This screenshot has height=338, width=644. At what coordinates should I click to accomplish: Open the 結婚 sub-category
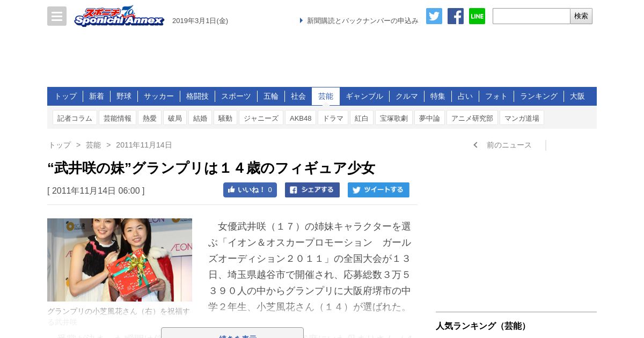(200, 118)
